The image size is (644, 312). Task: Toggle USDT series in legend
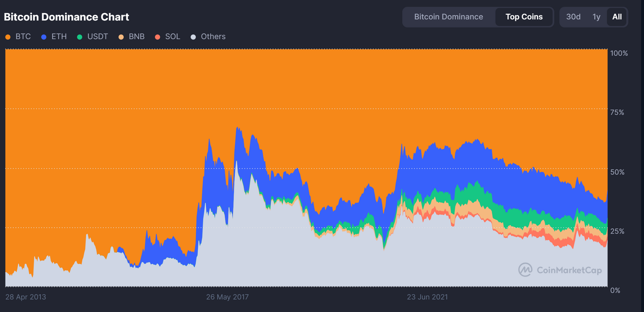(93, 37)
